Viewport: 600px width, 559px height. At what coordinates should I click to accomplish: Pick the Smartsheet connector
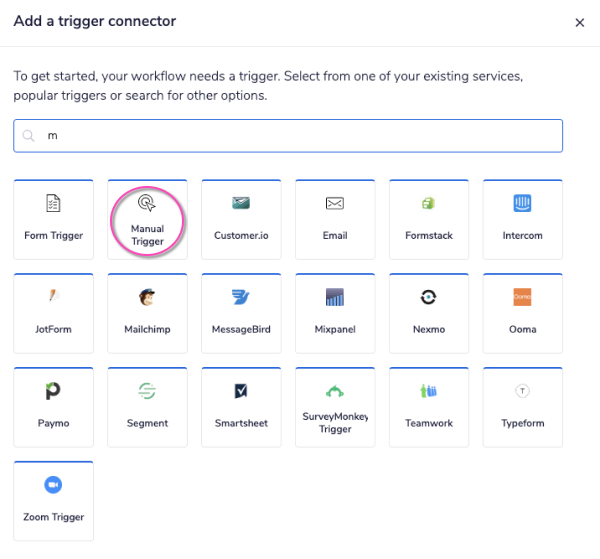tap(241, 406)
